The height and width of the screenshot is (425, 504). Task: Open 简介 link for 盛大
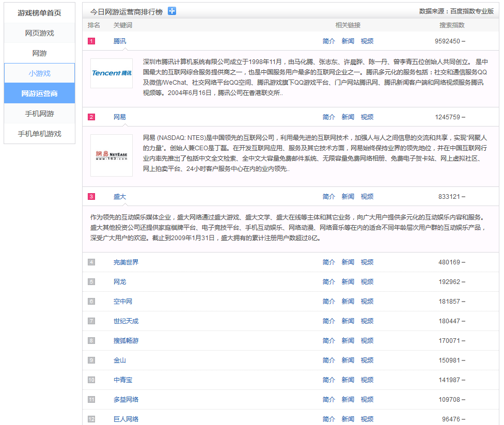[329, 196]
